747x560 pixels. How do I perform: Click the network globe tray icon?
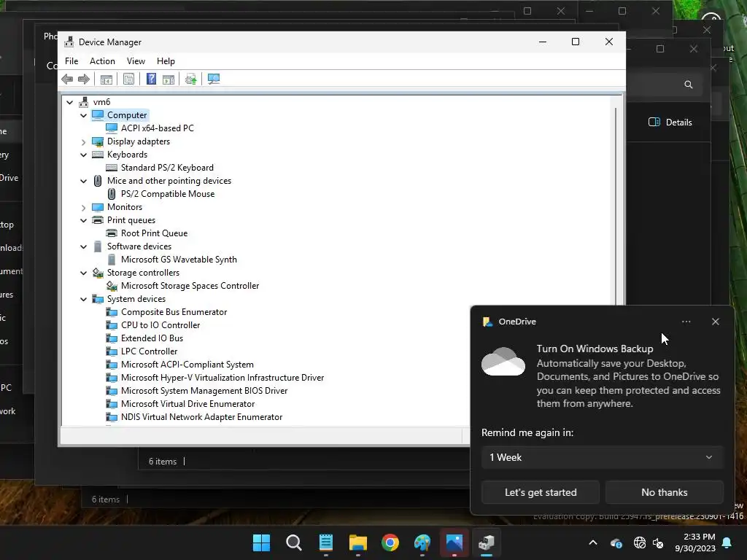coord(639,542)
